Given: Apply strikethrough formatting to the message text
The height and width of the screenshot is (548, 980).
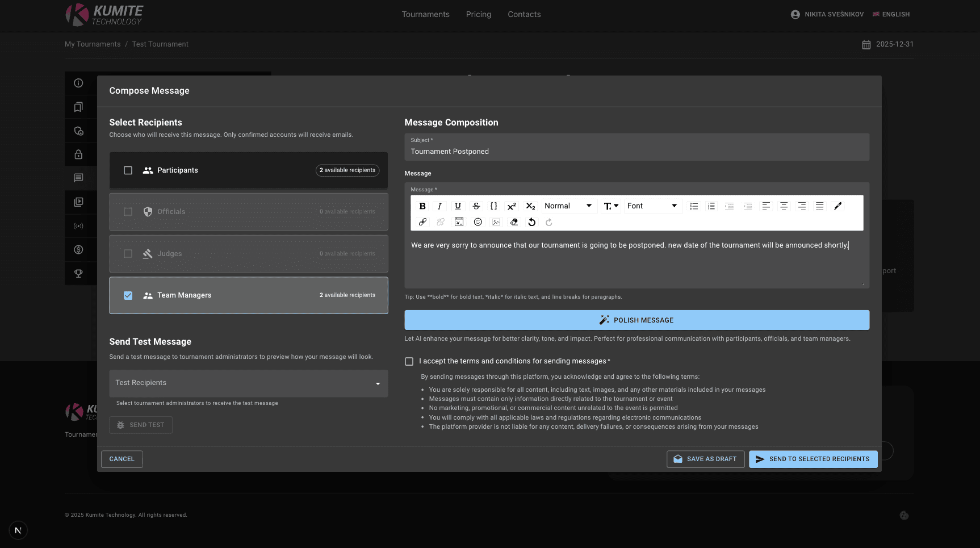Looking at the screenshot, I should 476,206.
